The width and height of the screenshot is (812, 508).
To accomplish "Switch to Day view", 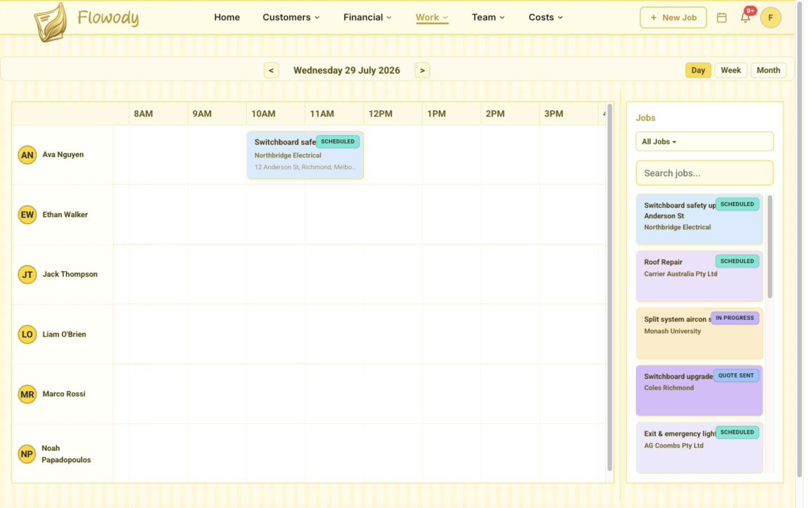I will pos(698,70).
